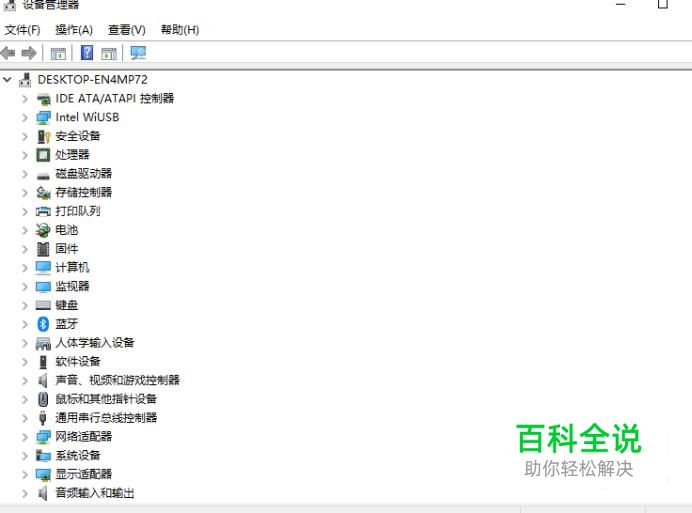
Task: Expand the 电池 node
Action: (25, 230)
